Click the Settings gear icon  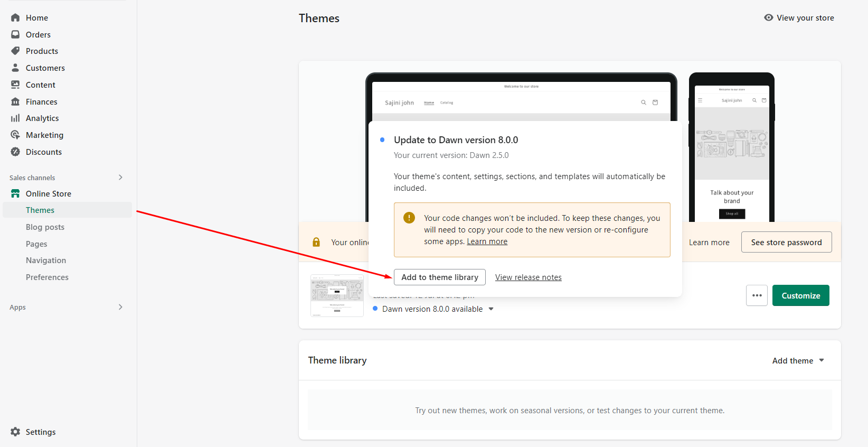(x=15, y=432)
